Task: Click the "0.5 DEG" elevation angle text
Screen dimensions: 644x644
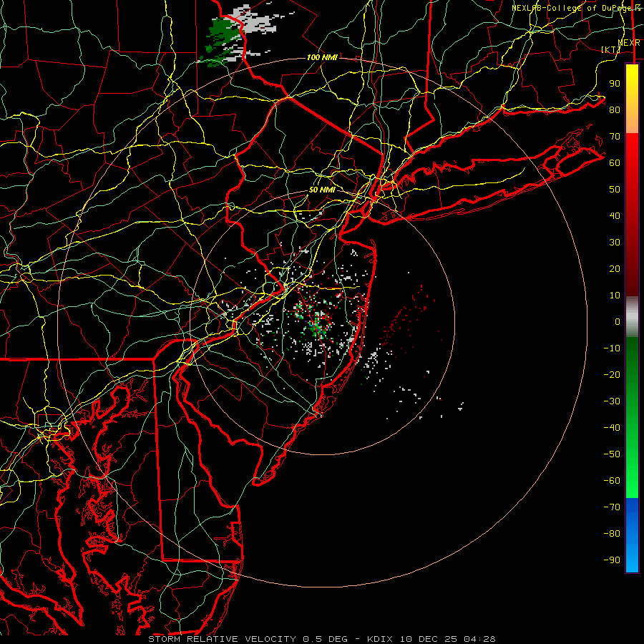Action: point(326,639)
